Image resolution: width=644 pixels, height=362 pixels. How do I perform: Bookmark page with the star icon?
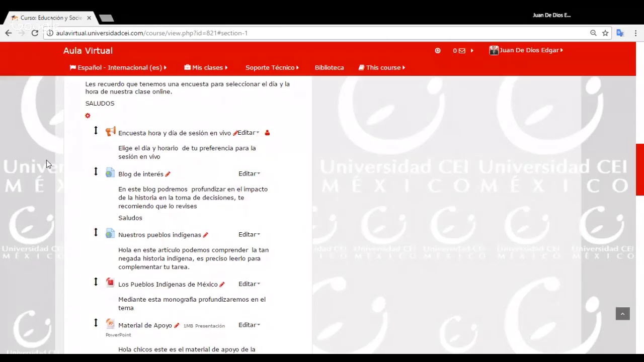tap(605, 33)
